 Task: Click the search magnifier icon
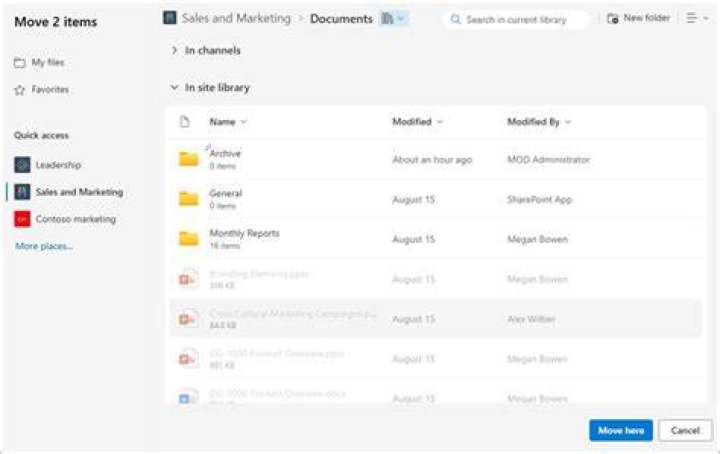click(x=455, y=19)
